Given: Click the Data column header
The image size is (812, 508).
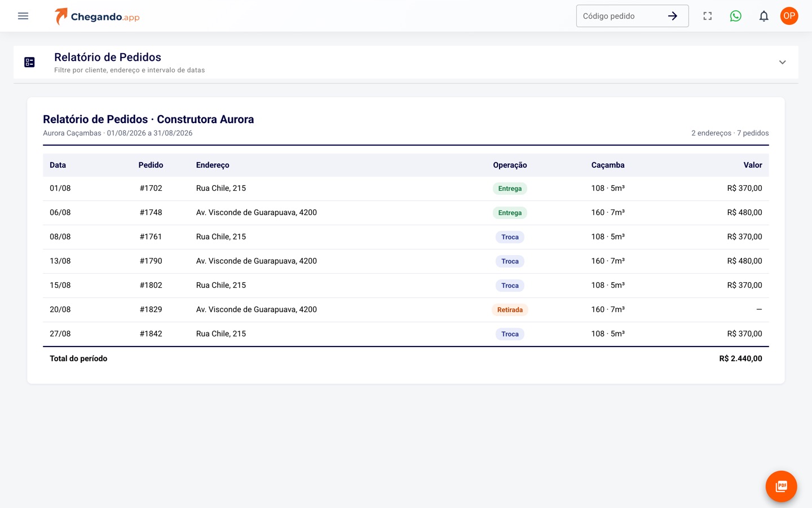Looking at the screenshot, I should pos(58,165).
